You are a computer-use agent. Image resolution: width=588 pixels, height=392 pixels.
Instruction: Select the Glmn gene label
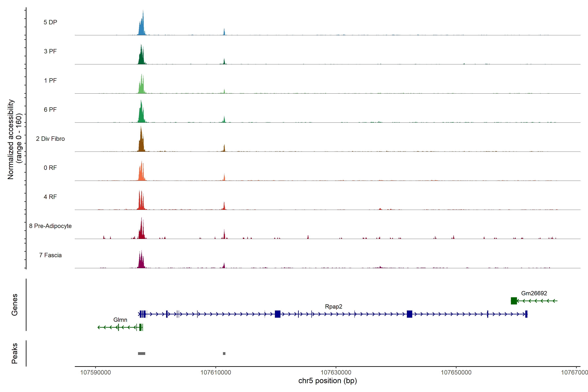(120, 320)
